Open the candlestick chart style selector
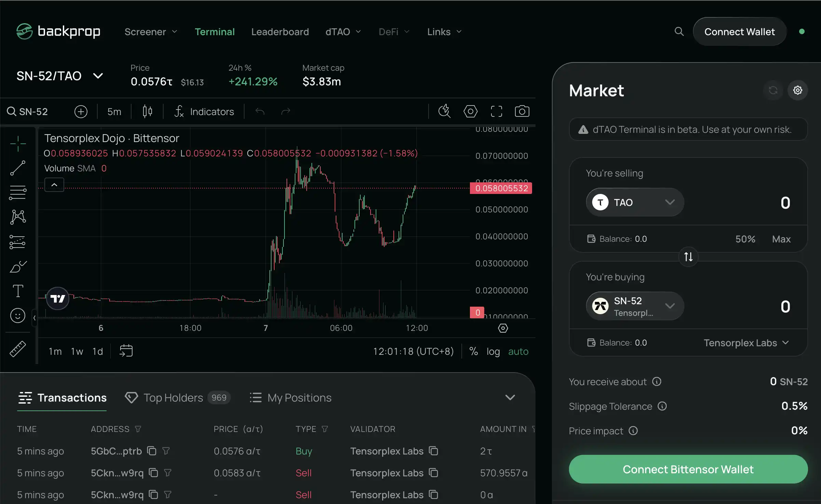821x504 pixels. click(x=147, y=111)
